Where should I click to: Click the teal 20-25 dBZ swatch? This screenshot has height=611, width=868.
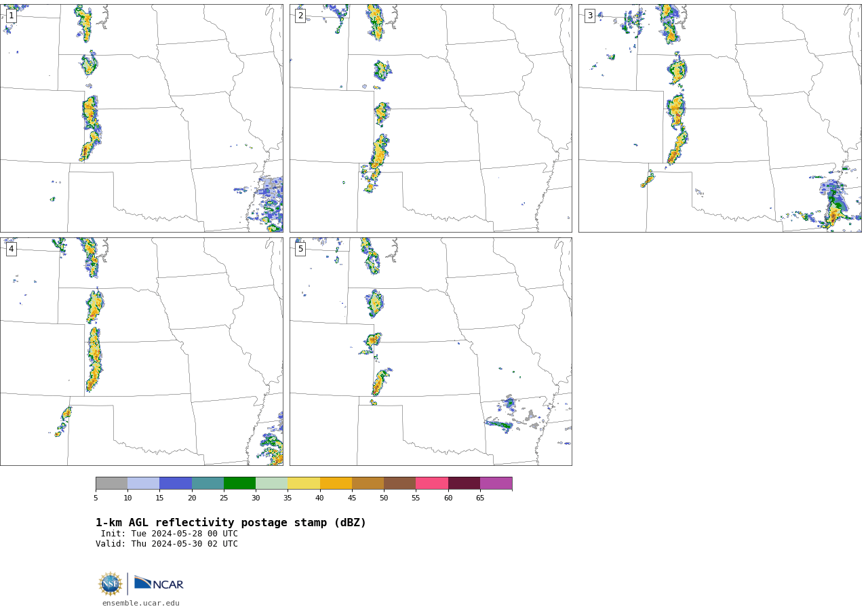(208, 484)
